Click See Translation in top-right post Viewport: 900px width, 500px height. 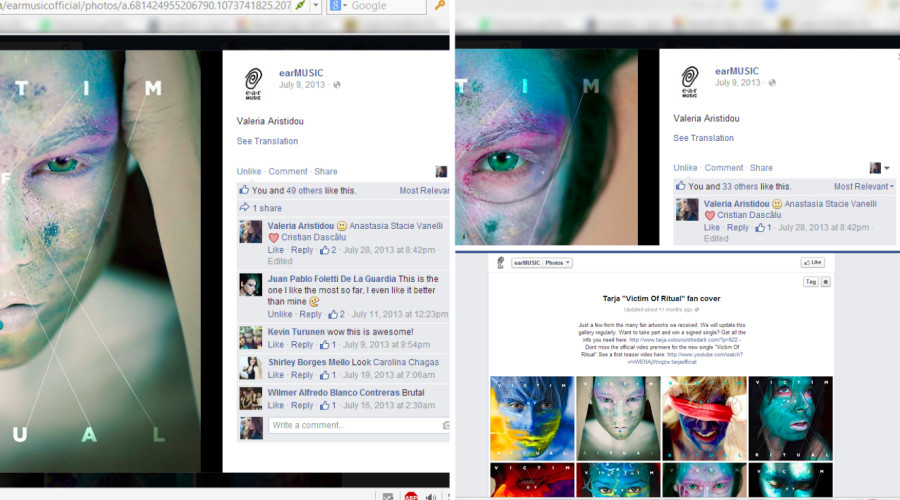(703, 138)
